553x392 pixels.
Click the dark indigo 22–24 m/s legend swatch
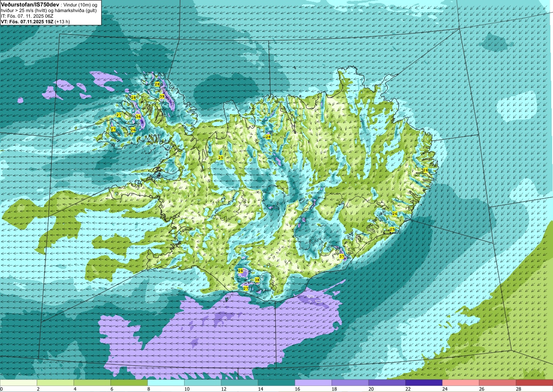[424, 383]
